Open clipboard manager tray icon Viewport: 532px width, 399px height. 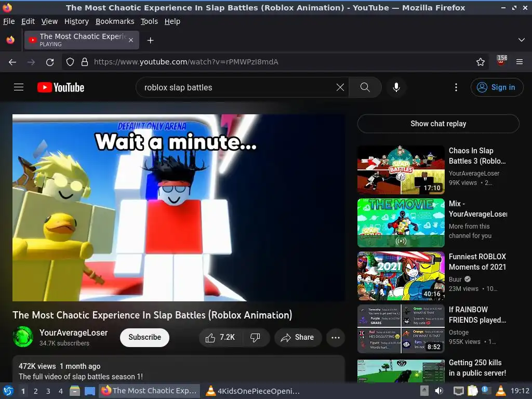(x=473, y=391)
